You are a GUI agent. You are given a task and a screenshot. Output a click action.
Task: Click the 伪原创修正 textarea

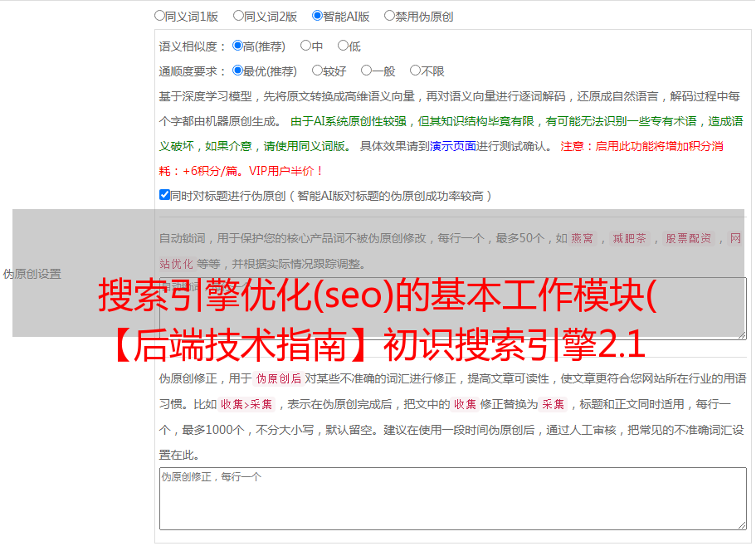pos(453,499)
